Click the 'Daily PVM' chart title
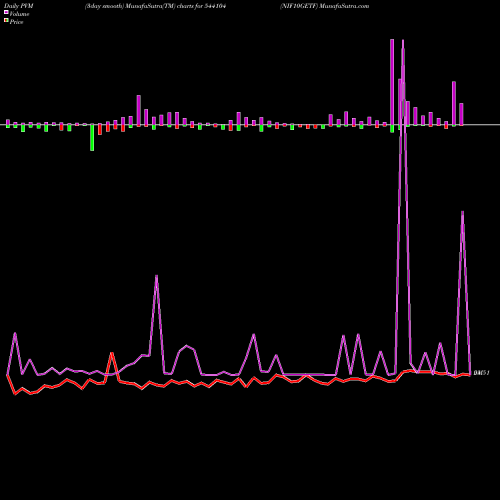The image size is (500, 500). pyautogui.click(x=19, y=6)
